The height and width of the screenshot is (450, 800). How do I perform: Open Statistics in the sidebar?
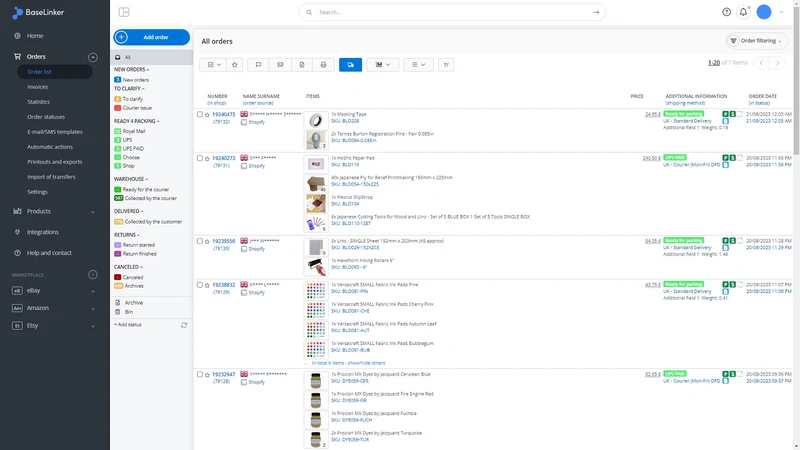tap(38, 102)
